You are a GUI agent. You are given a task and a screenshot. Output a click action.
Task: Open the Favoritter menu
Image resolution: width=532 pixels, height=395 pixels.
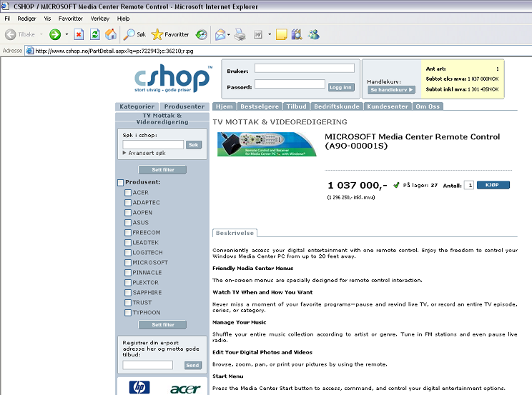point(70,19)
